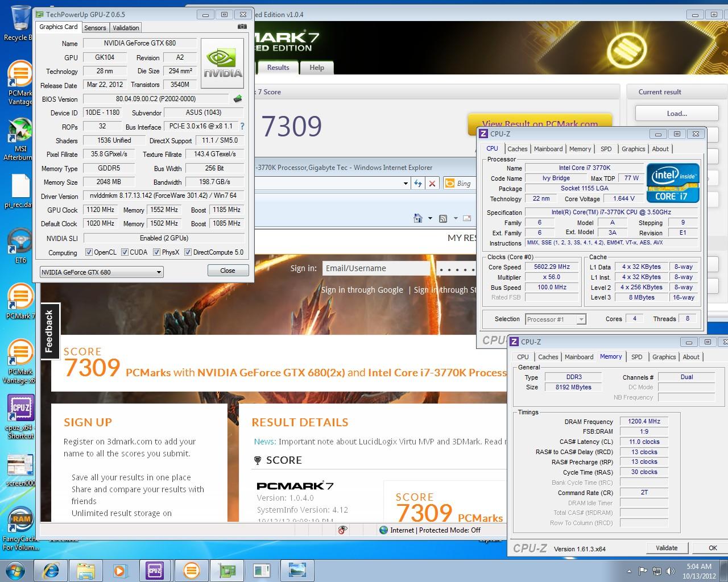
Task: Select the ET6 desktop shortcut
Action: point(19,246)
